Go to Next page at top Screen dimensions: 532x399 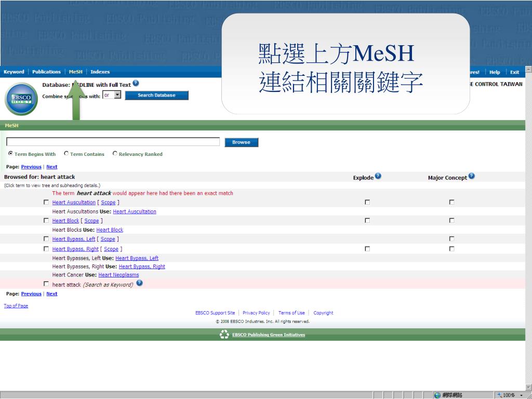point(52,167)
